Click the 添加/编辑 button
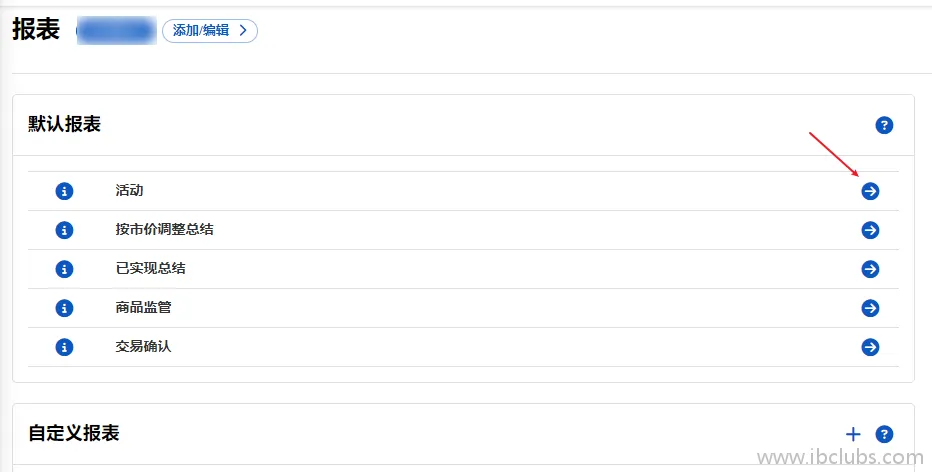The image size is (932, 472). [210, 31]
